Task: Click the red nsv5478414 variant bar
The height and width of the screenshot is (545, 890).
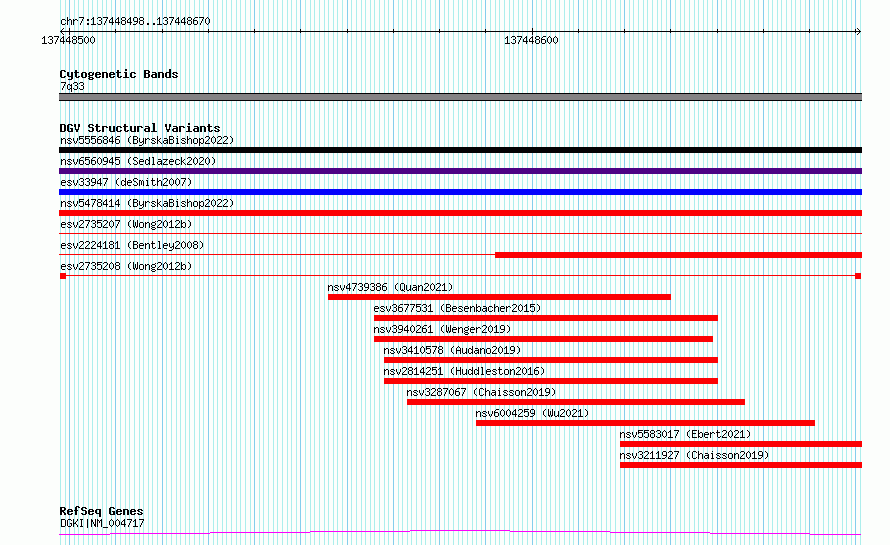Action: [460, 213]
